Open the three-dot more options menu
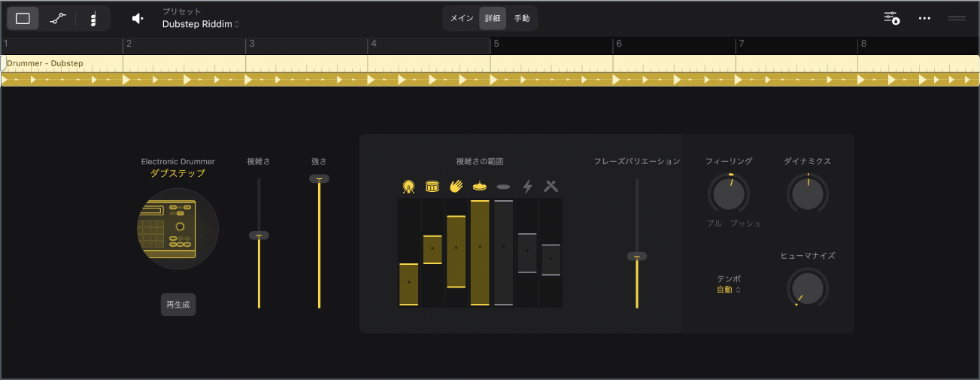The height and width of the screenshot is (380, 980). tap(925, 18)
